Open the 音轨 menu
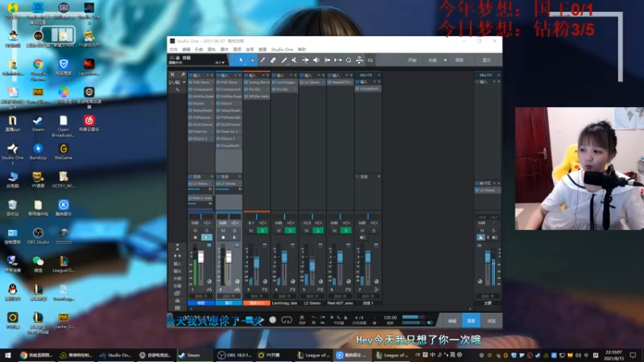Image resolution: width=644 pixels, height=362 pixels. [212, 49]
